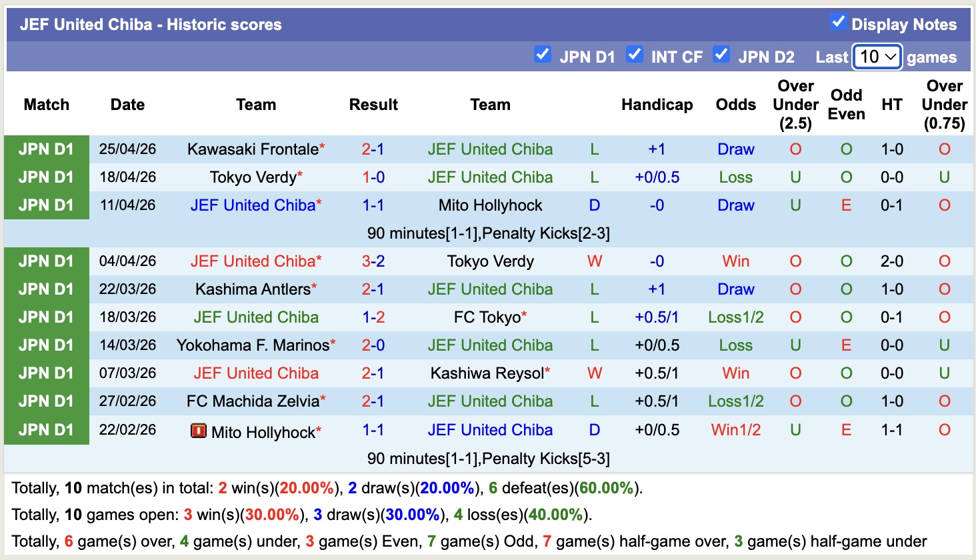
Task: Open the Last games count dropdown
Action: pyautogui.click(x=877, y=57)
